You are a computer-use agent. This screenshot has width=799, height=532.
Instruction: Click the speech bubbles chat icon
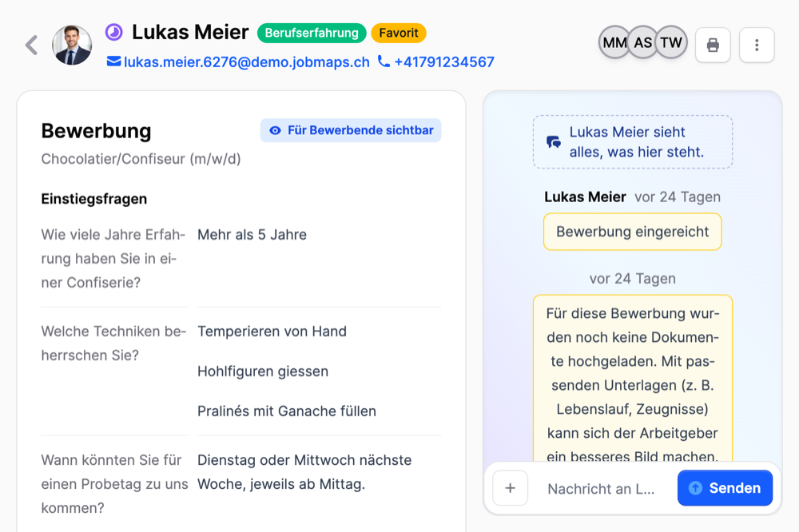pyautogui.click(x=554, y=142)
